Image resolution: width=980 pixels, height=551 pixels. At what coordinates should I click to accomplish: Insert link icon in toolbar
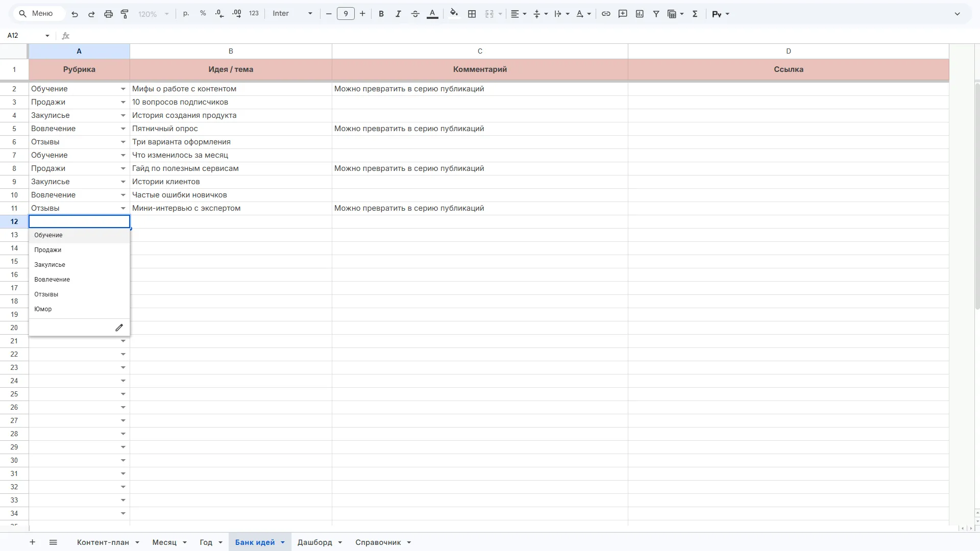(x=606, y=14)
